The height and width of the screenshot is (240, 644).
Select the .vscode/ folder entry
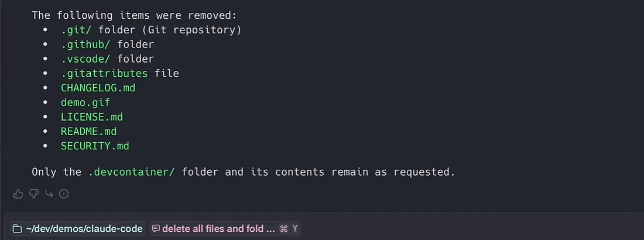pos(85,59)
